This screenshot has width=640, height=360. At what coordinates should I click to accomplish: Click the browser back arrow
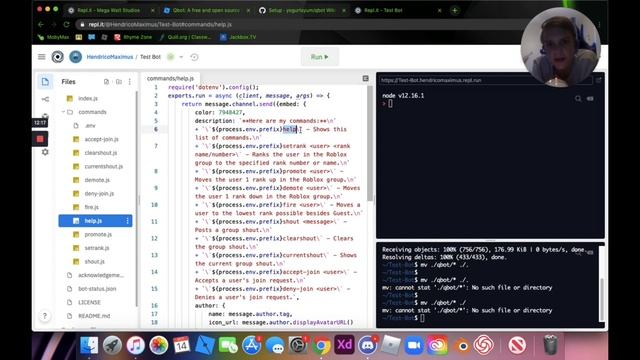tap(41, 24)
